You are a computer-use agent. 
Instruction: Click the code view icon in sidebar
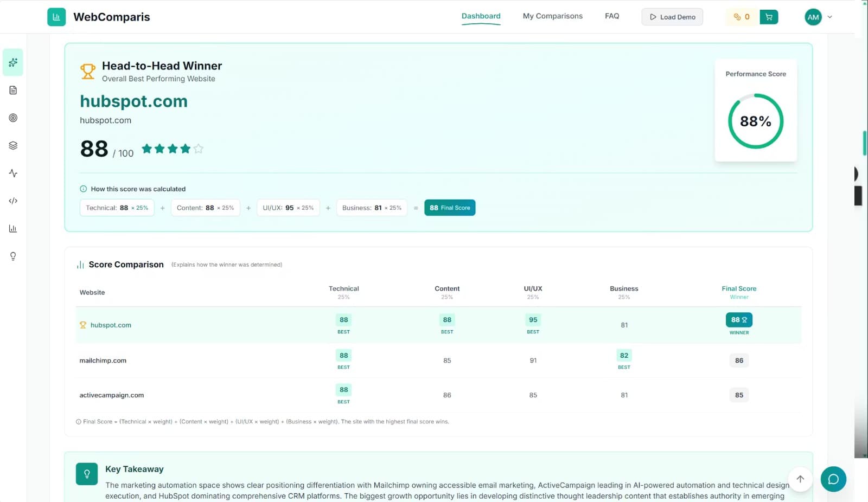tap(12, 201)
